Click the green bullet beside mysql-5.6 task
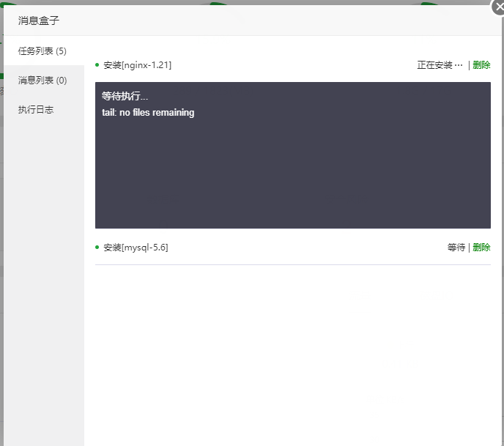This screenshot has width=504, height=446. (97, 247)
